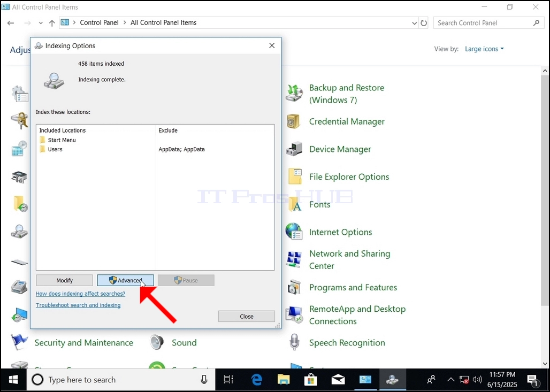550x392 pixels.
Task: Click the taskbar microphone icon
Action: (x=204, y=379)
